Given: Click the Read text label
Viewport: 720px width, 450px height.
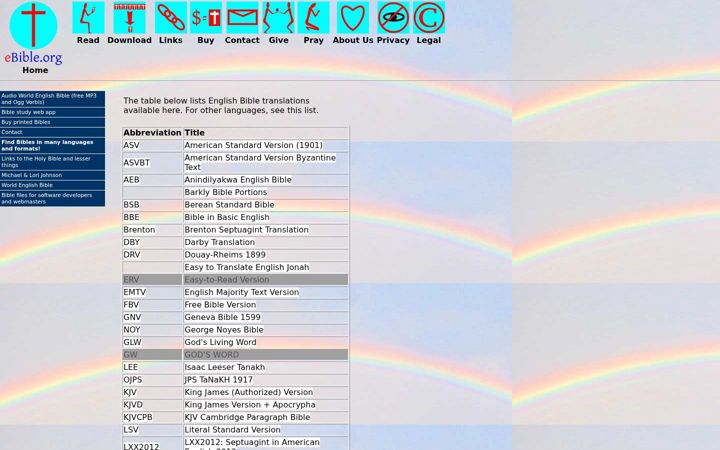Looking at the screenshot, I should (88, 40).
